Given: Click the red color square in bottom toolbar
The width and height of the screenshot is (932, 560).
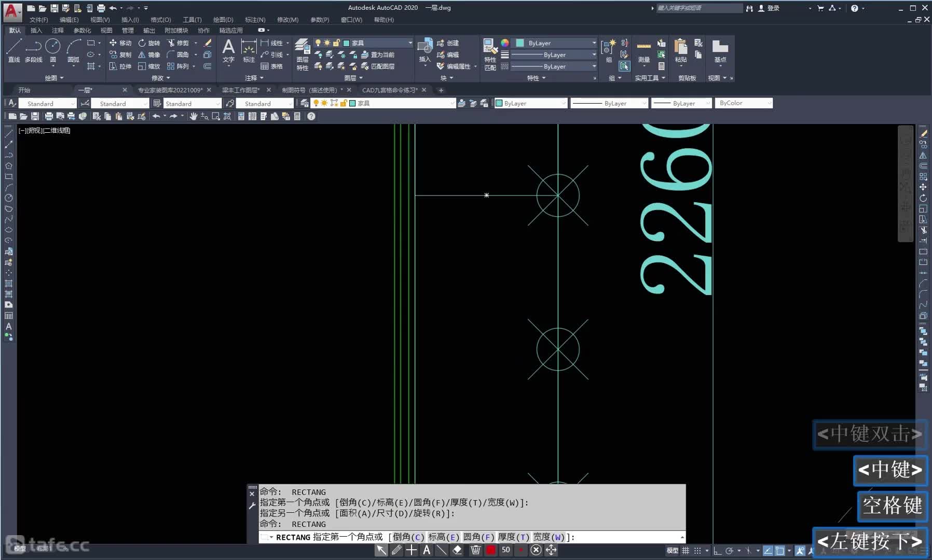Looking at the screenshot, I should click(490, 550).
